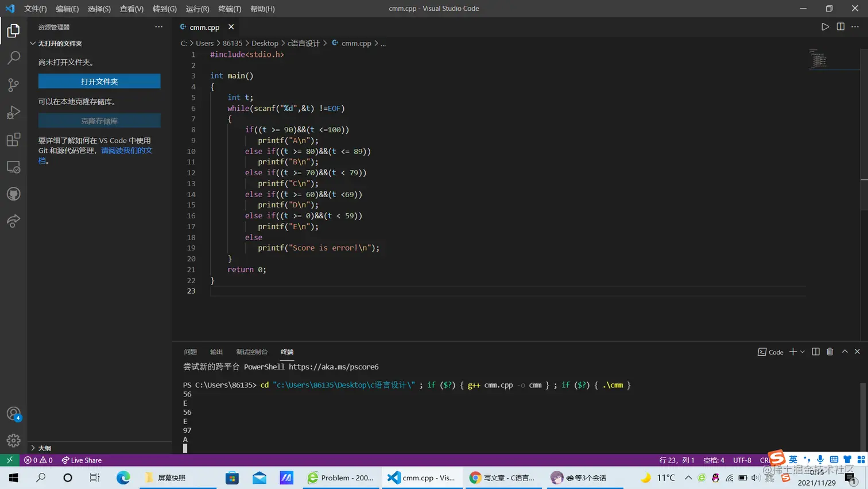This screenshot has height=489, width=868.
Task: Close the cmm.cpp editor tab
Action: click(231, 27)
